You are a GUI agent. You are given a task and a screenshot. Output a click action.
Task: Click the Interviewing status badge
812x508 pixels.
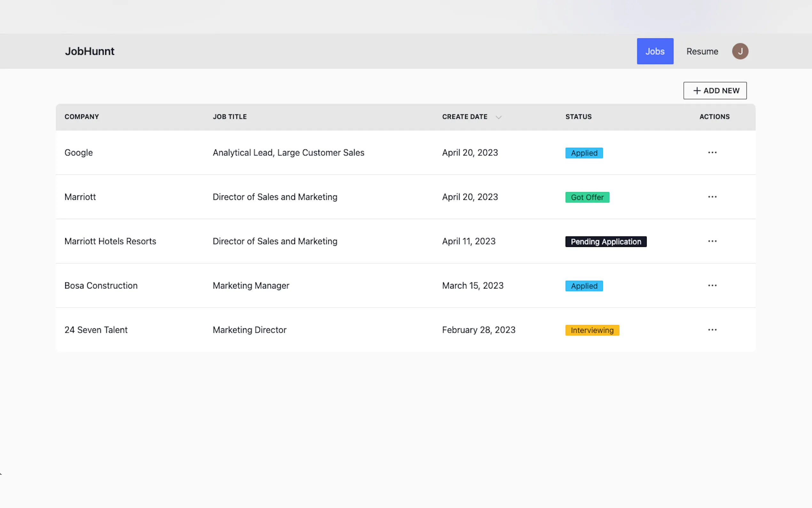pyautogui.click(x=592, y=330)
